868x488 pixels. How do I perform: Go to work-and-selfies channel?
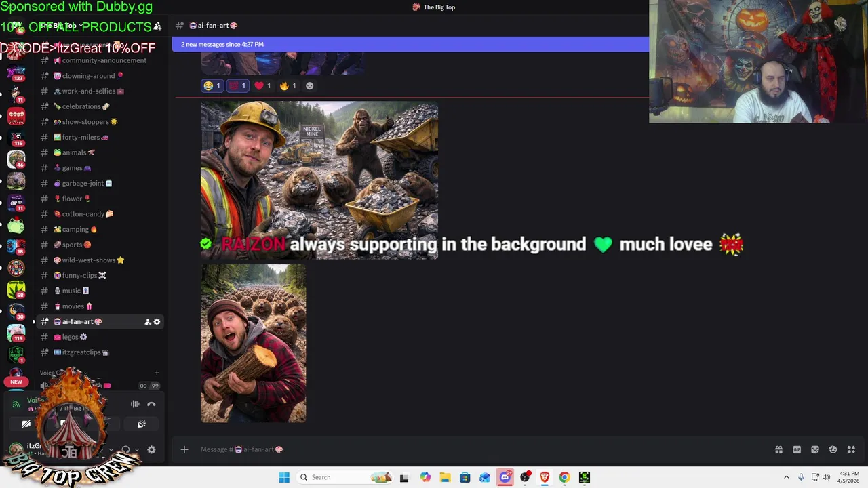(x=100, y=91)
